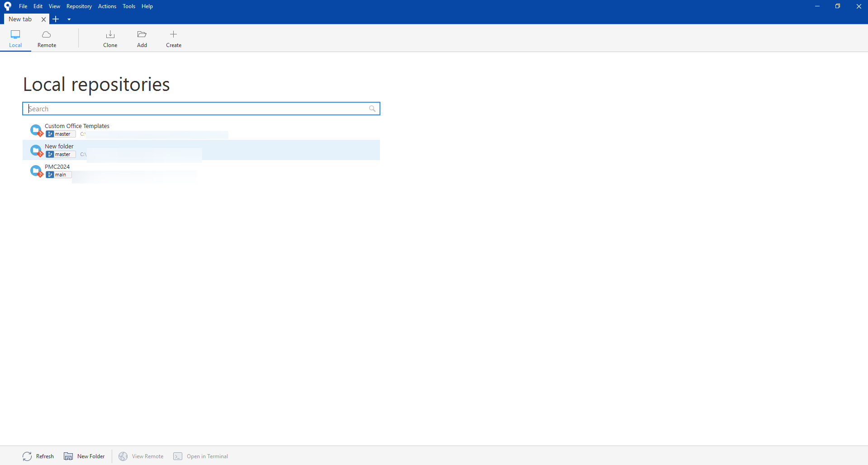Screen dimensions: 868x465
Task: Add a new tab with plus
Action: point(56,19)
